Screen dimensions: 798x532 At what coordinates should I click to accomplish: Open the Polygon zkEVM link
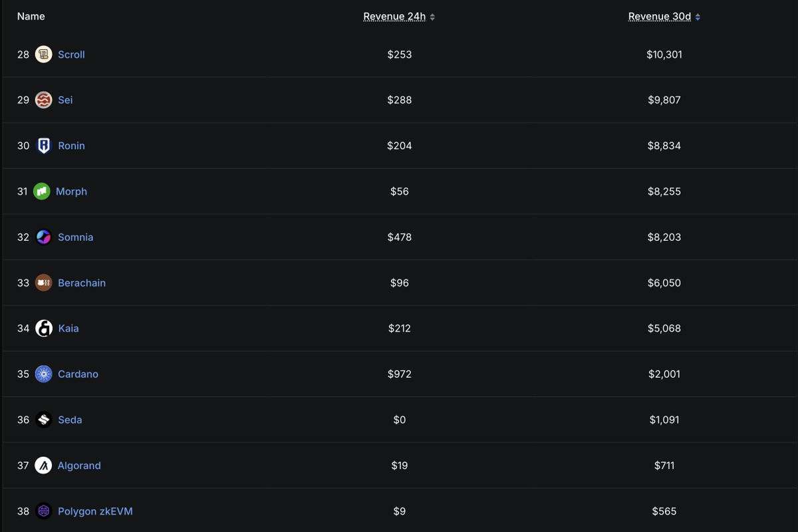(95, 511)
